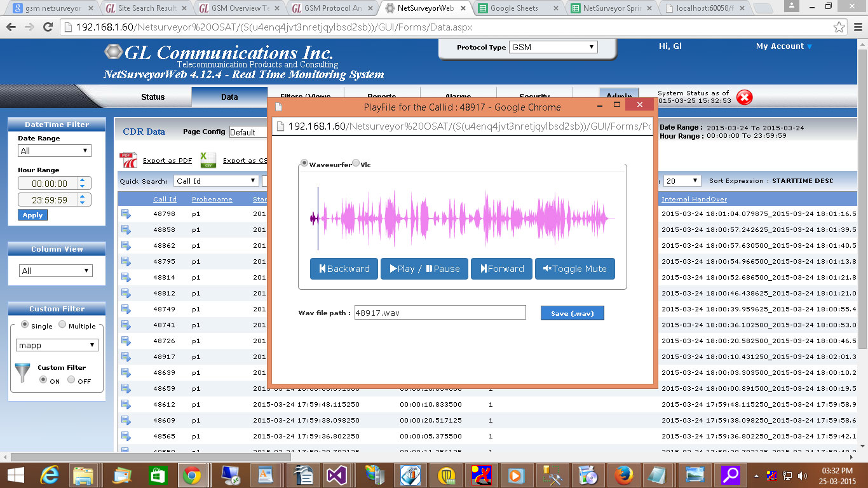Click the Save (.wav) button

tap(572, 313)
